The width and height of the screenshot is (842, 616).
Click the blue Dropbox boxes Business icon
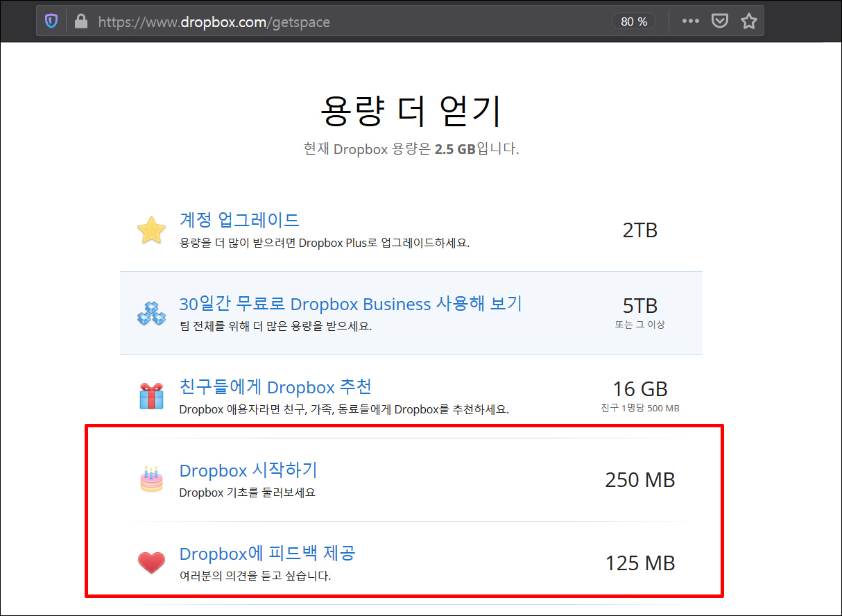151,313
